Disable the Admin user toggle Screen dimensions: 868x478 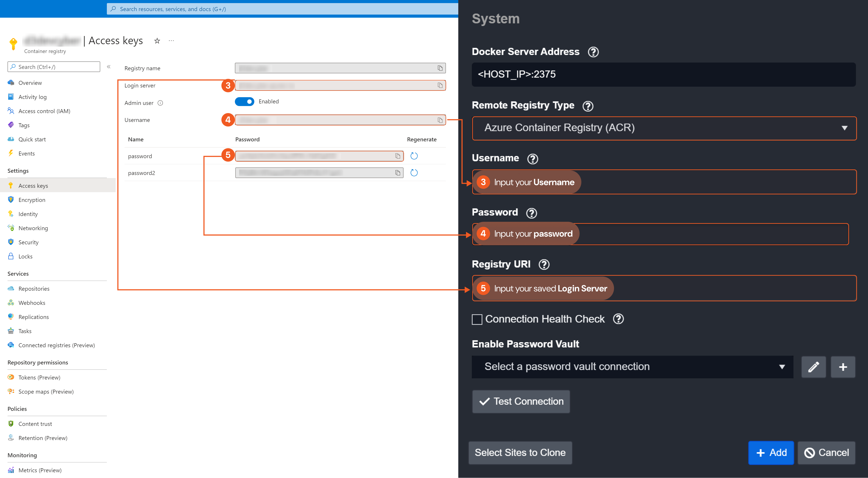(245, 101)
